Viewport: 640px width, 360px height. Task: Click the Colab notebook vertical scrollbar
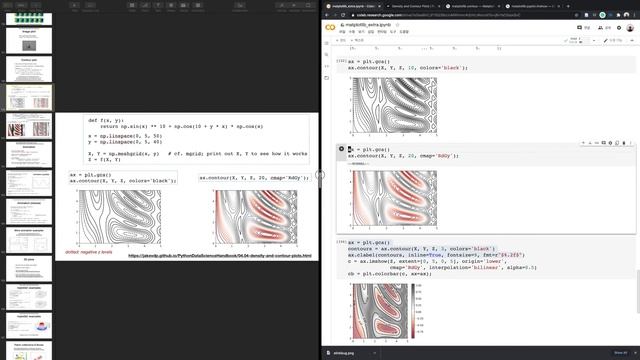(x=638, y=292)
